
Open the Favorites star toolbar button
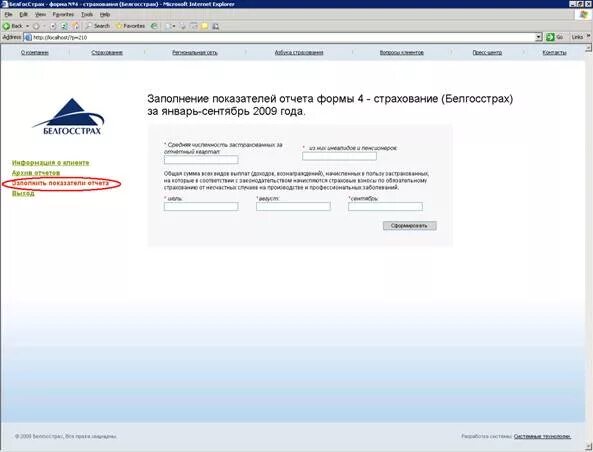(x=130, y=26)
